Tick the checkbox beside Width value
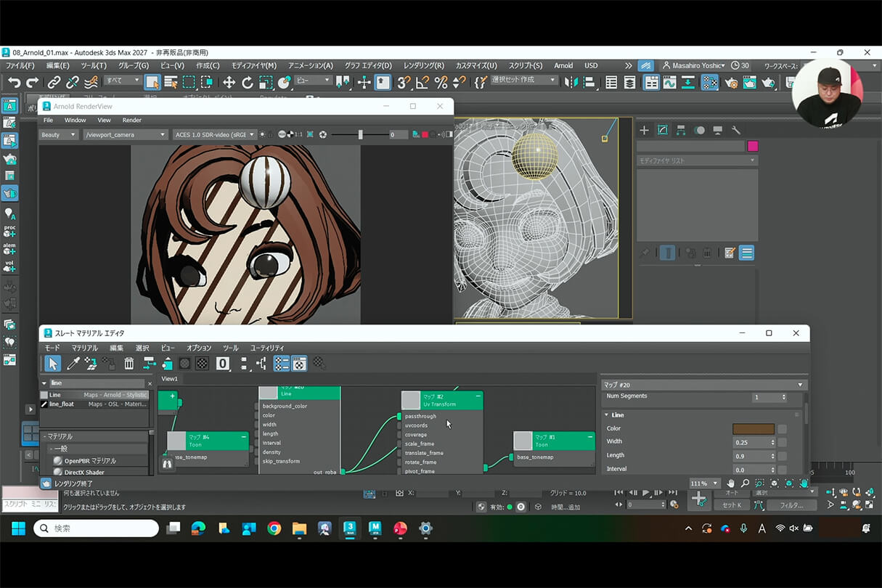The width and height of the screenshot is (882, 588). coord(782,442)
